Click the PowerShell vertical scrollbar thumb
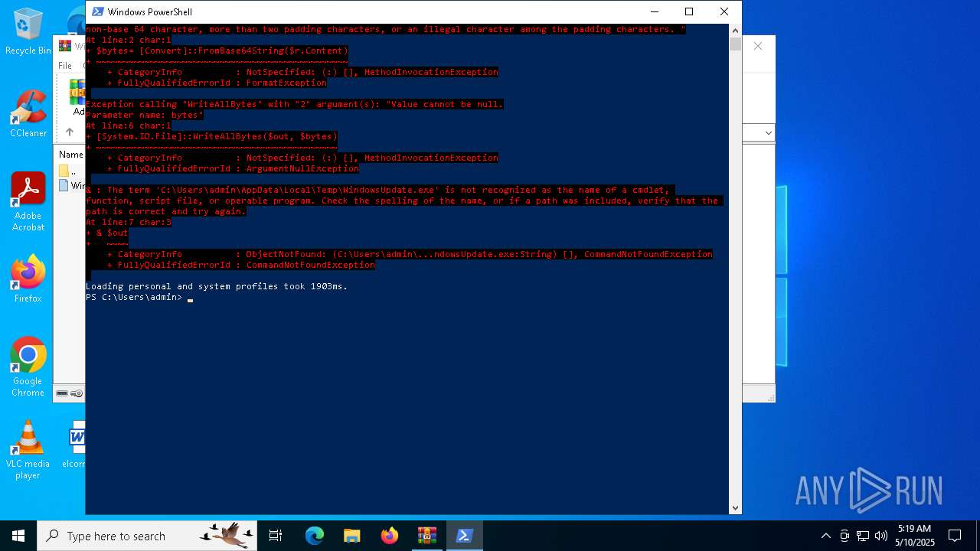The width and height of the screenshot is (980, 551). pos(735,44)
